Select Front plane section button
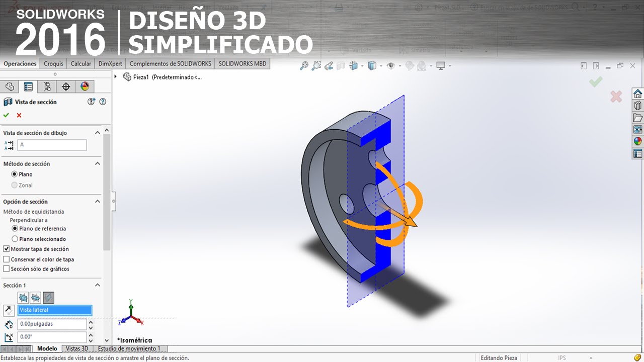 point(23,298)
